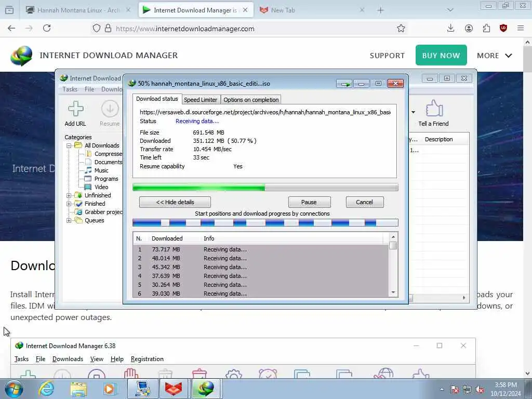Click the Hide details button

tap(175, 202)
